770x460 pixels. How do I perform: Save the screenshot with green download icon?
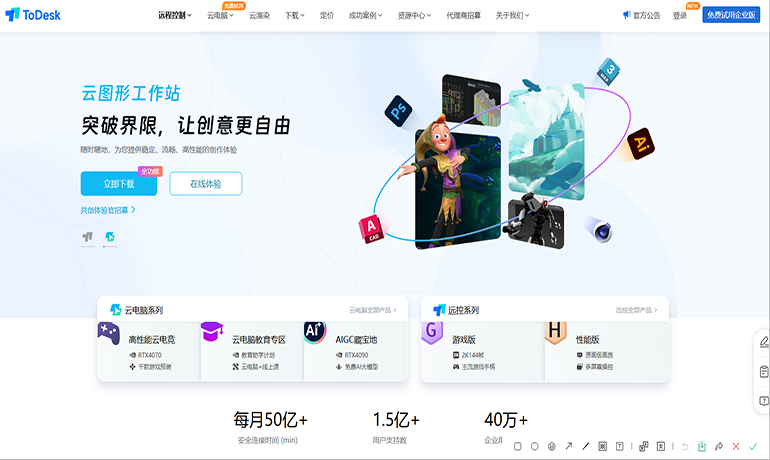pyautogui.click(x=702, y=446)
